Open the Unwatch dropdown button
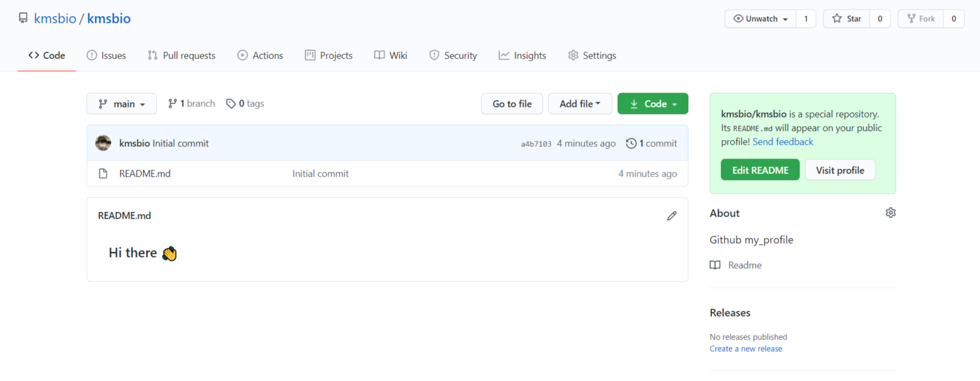Screen dimensions: 980x381 click(761, 19)
